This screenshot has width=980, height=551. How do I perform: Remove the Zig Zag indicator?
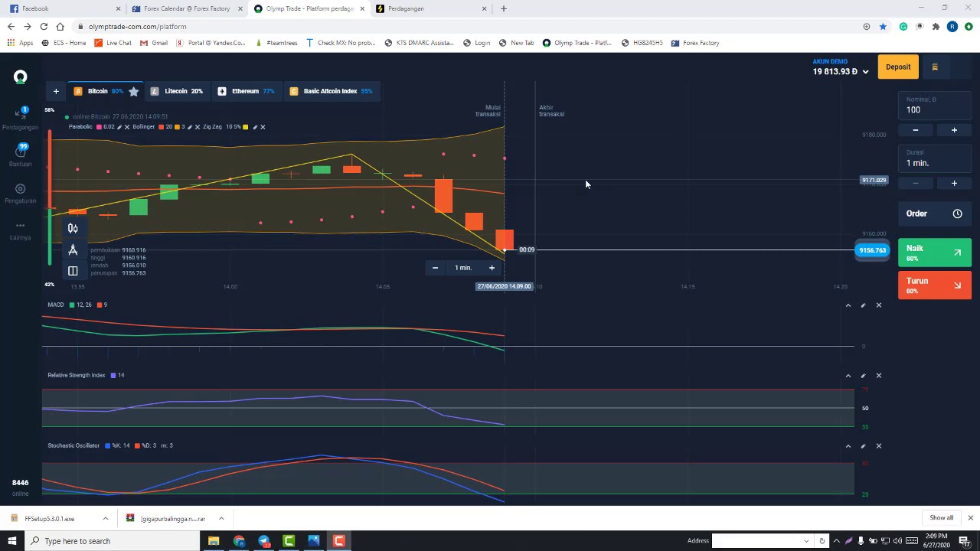[x=263, y=127]
